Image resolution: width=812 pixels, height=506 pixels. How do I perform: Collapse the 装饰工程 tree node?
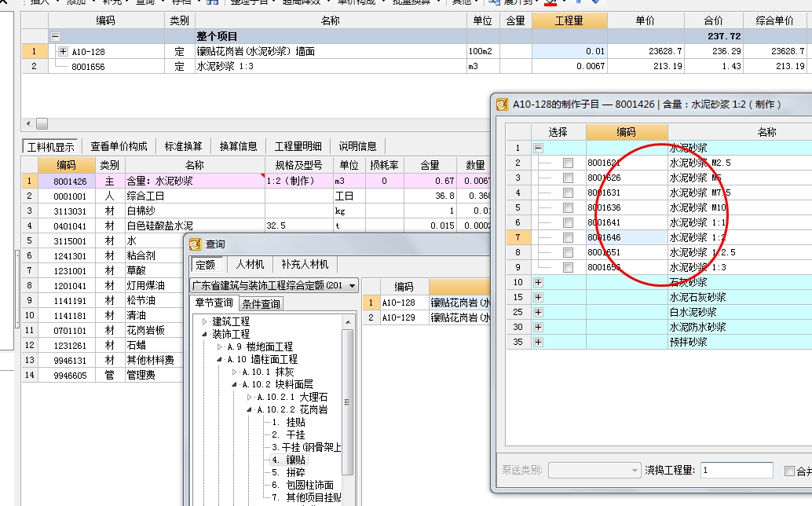[204, 334]
